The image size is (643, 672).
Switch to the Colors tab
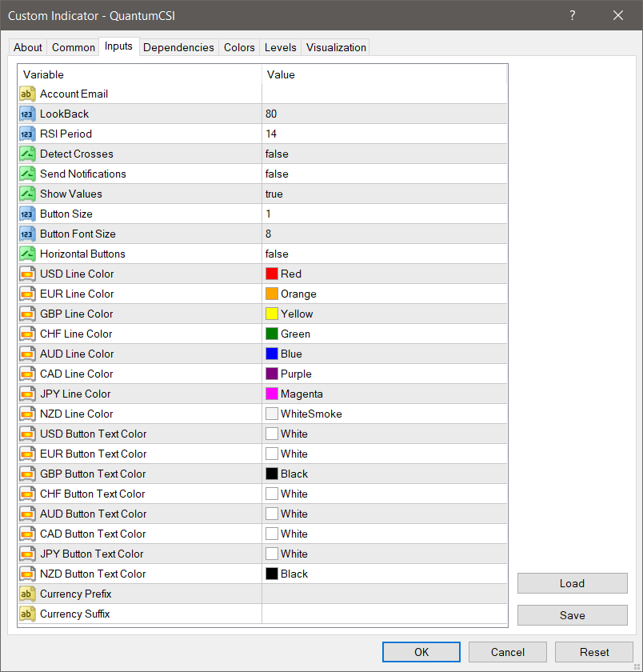[x=239, y=48]
